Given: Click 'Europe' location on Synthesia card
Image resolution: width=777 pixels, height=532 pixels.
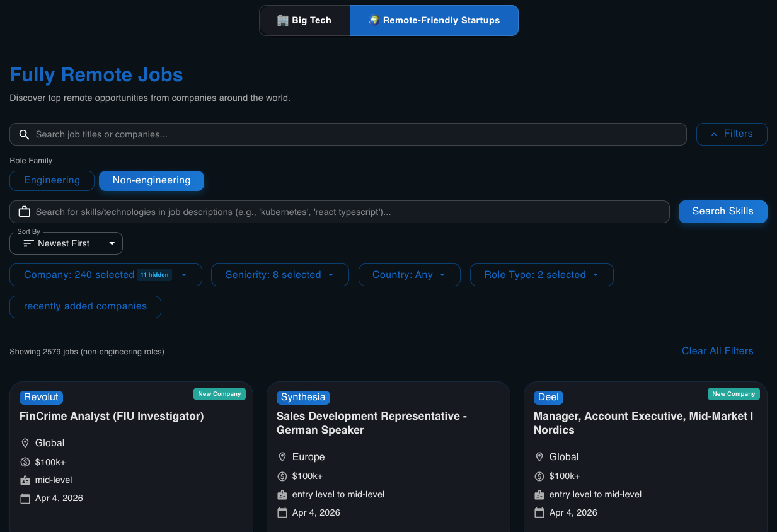Looking at the screenshot, I should (x=309, y=457).
